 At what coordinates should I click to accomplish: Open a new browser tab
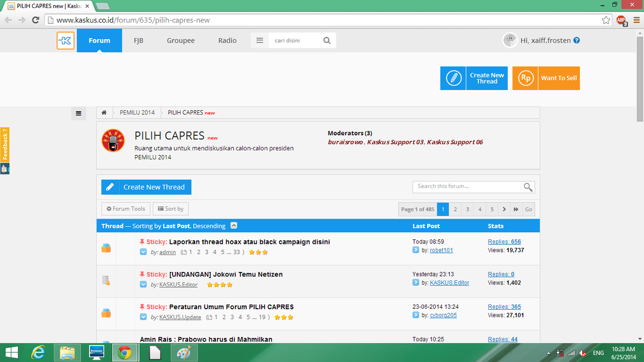[103, 7]
